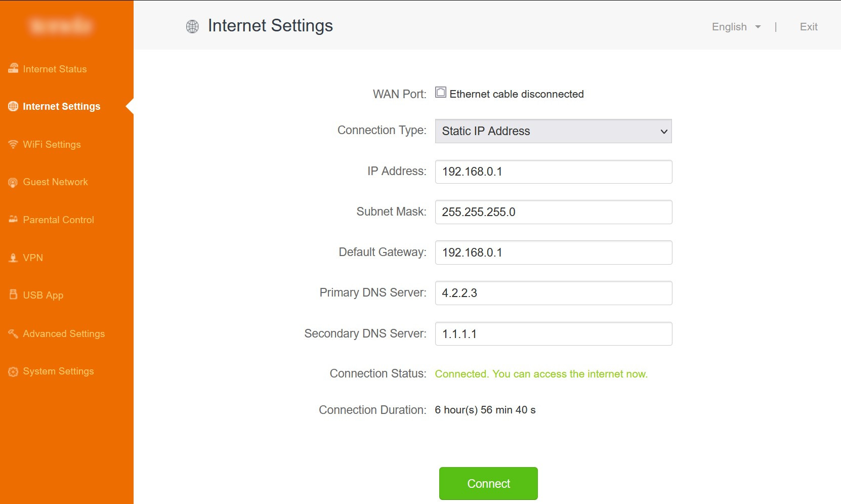The height and width of the screenshot is (504, 841).
Task: Click the USB App sidebar icon
Action: (13, 295)
